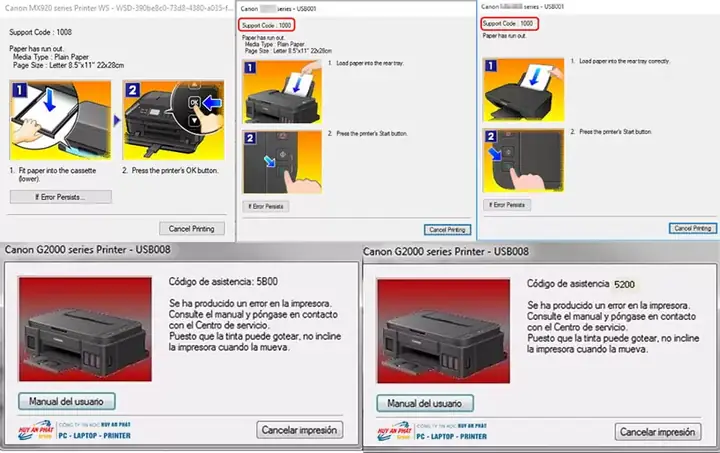Image resolution: width=720 pixels, height=453 pixels.
Task: Click Huy An Phat logo in left bottom dialog
Action: [x=36, y=430]
